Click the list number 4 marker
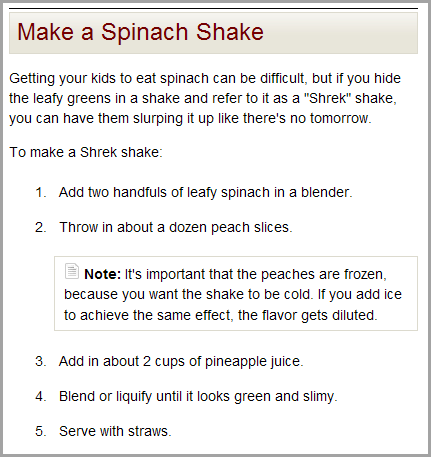 pos(41,396)
